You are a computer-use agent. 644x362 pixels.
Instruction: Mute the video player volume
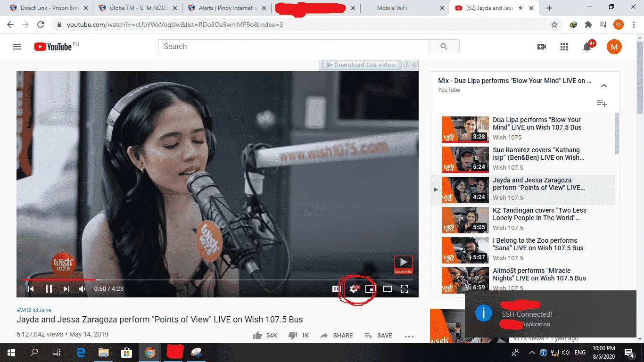83,289
